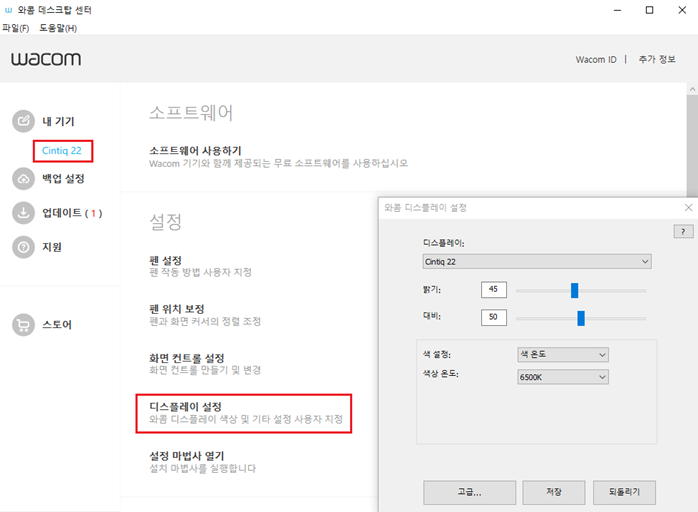Expand the 색상 온도 6500K dropdown
Viewport: 698px width, 512px height.
coord(563,377)
